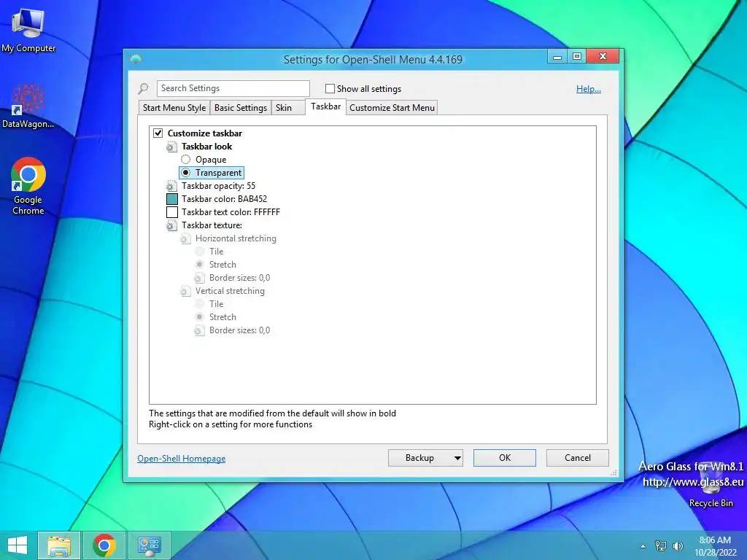Open the Control Panel taskbar icon
Screen dimensions: 747x560
149,545
